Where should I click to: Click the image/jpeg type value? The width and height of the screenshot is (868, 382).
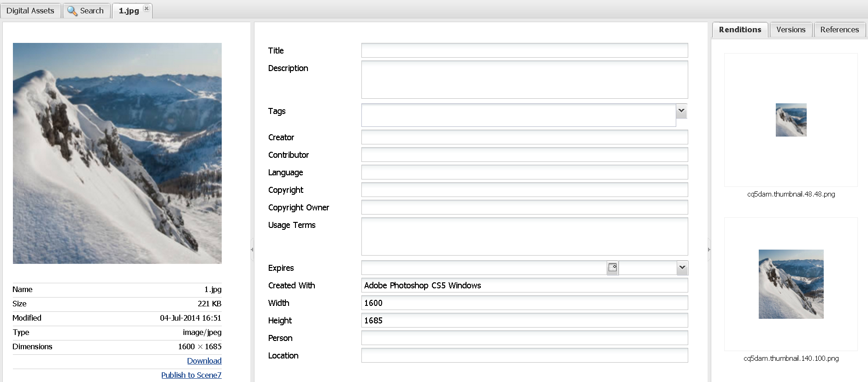[x=202, y=332]
